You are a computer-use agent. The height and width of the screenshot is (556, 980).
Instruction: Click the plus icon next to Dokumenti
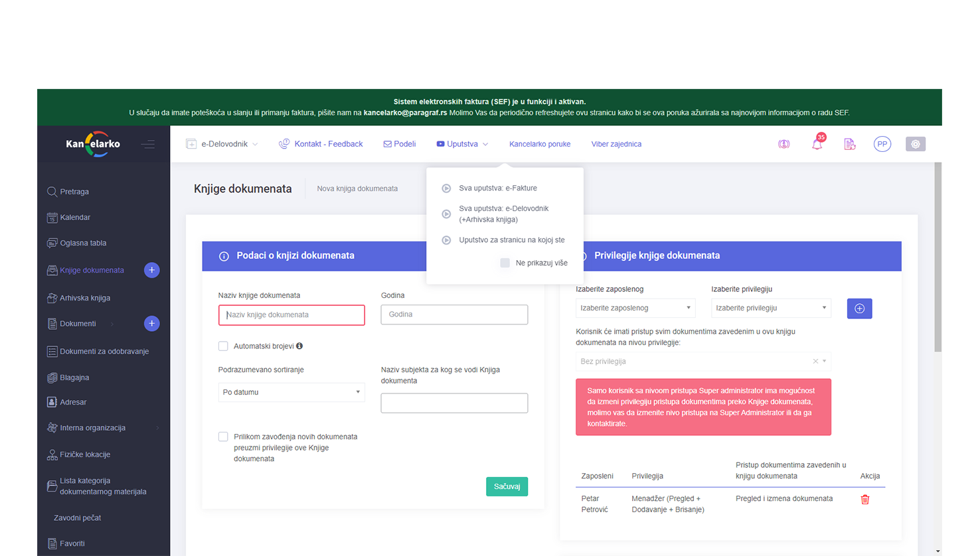[x=151, y=324]
